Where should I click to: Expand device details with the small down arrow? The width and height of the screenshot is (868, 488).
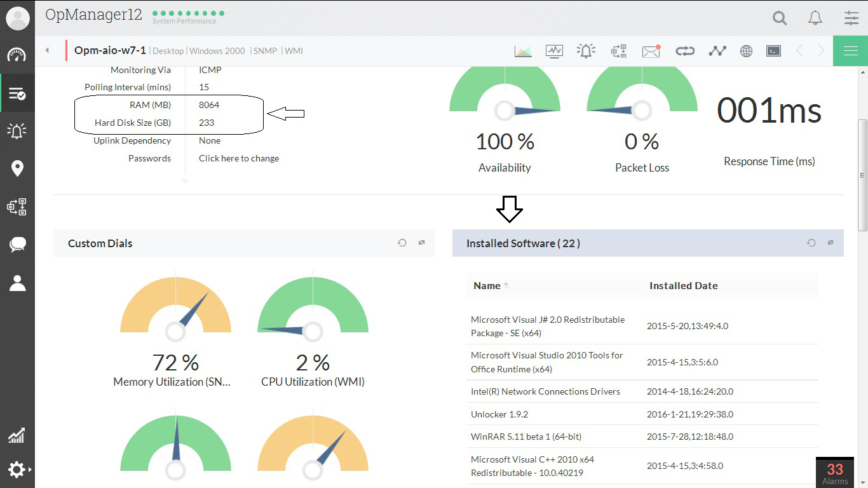click(x=185, y=182)
